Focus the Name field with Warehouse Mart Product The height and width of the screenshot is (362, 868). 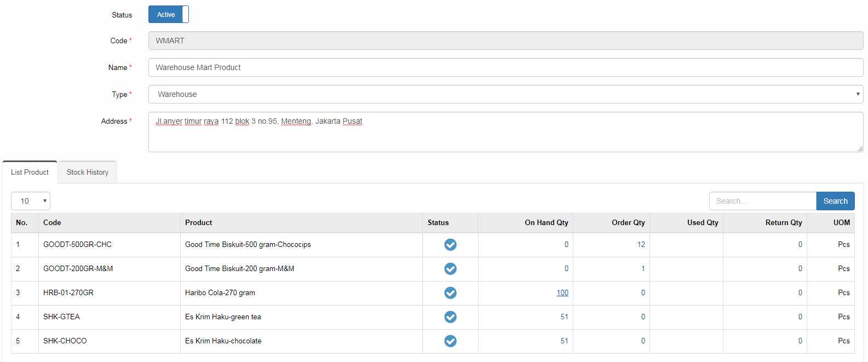pyautogui.click(x=505, y=67)
